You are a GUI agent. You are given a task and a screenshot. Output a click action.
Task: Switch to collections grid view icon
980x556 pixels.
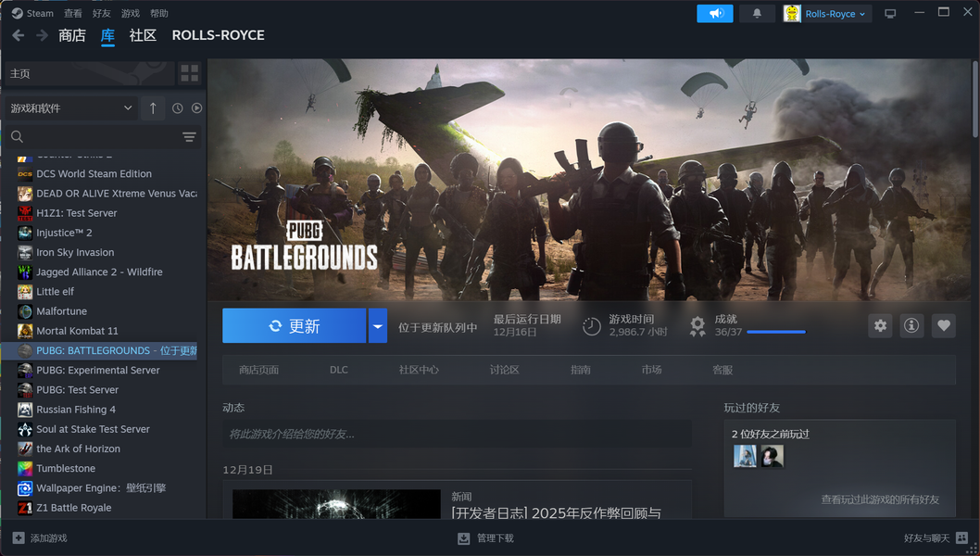pos(189,73)
